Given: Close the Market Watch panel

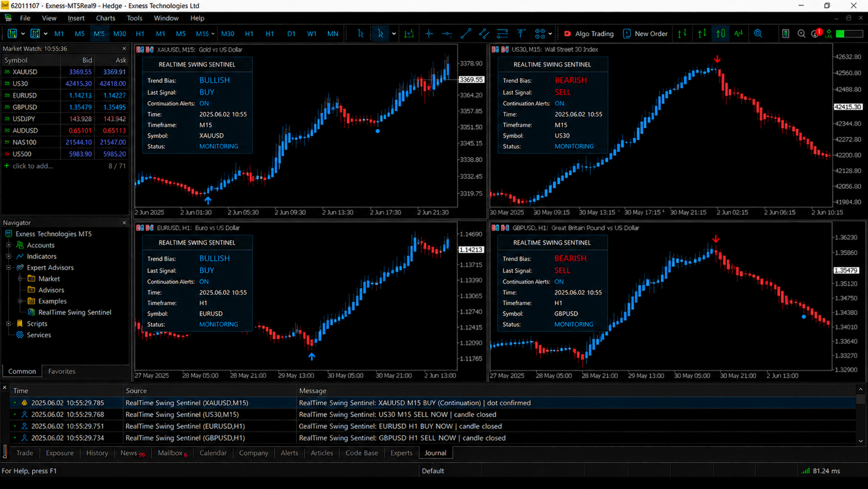Looking at the screenshot, I should [x=124, y=48].
